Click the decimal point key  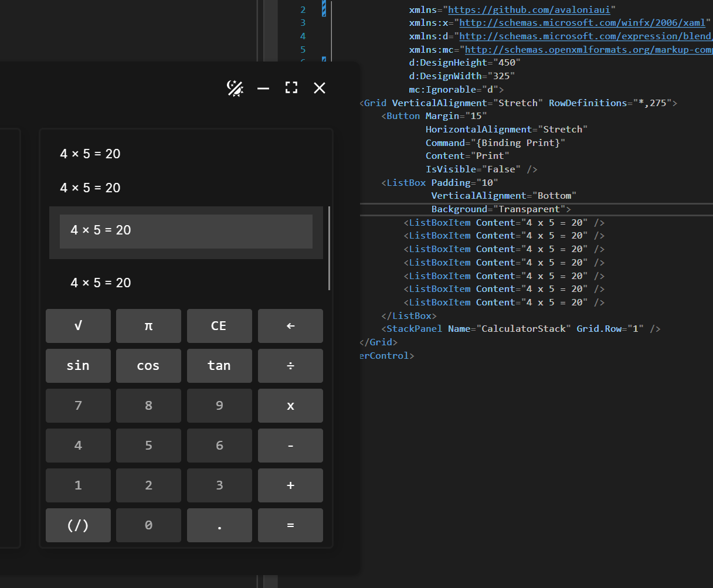pos(219,525)
